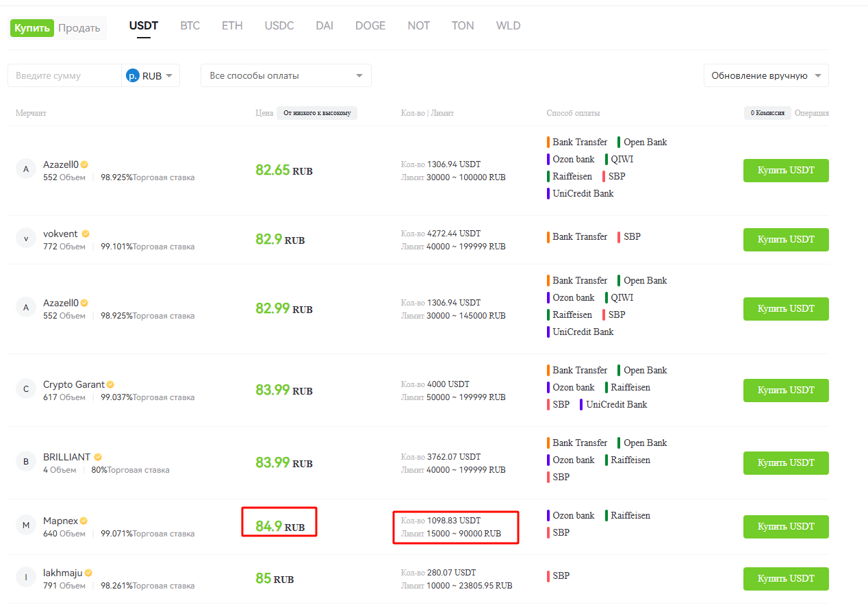Click lakhmaju verified badge icon
The width and height of the screenshot is (868, 607).
tap(88, 573)
